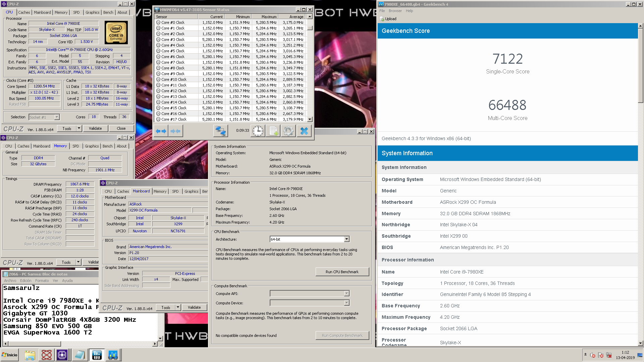Click Mainboard tab in Mainboard CPU-Z window
This screenshot has height=362, width=644.
141,191
